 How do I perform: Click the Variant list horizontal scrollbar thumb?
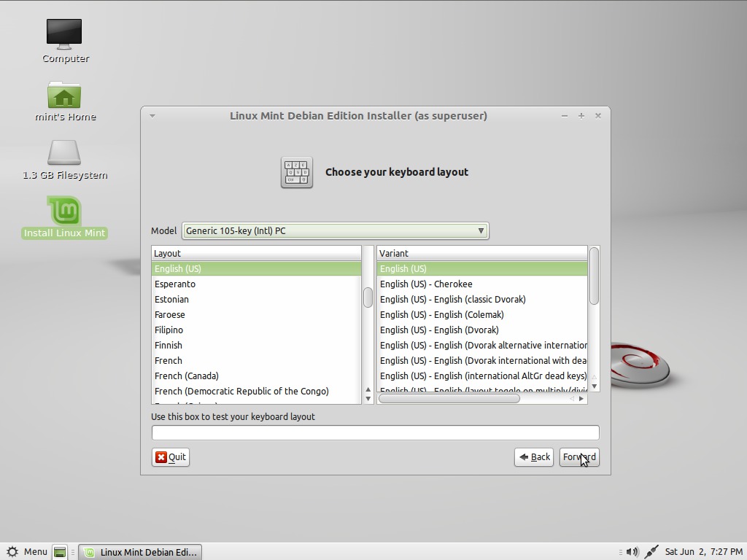[449, 399]
